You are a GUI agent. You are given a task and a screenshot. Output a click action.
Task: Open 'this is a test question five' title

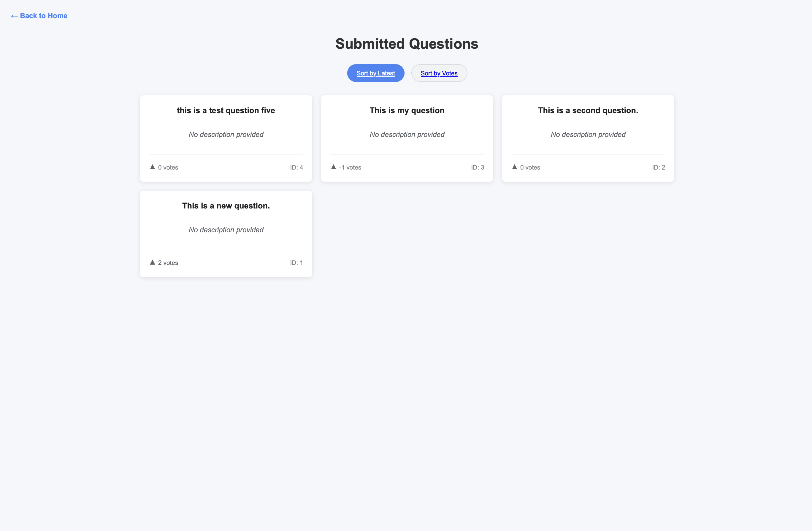[x=226, y=110]
